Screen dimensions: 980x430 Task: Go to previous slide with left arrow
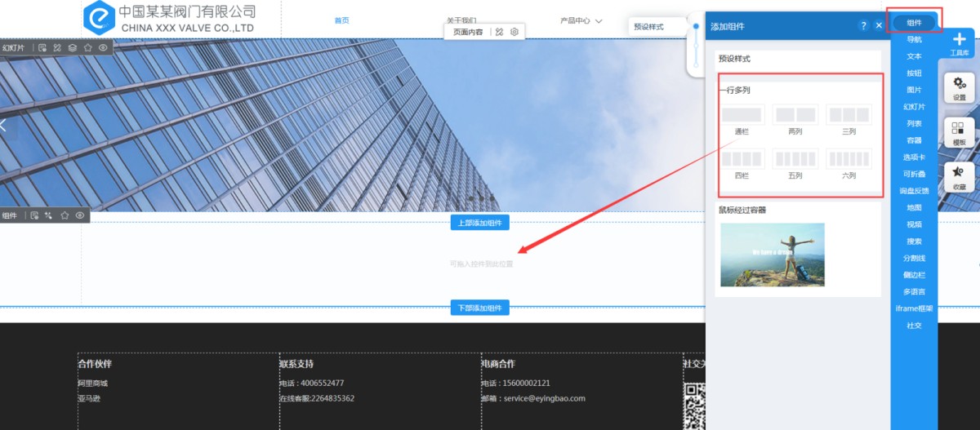(3, 125)
